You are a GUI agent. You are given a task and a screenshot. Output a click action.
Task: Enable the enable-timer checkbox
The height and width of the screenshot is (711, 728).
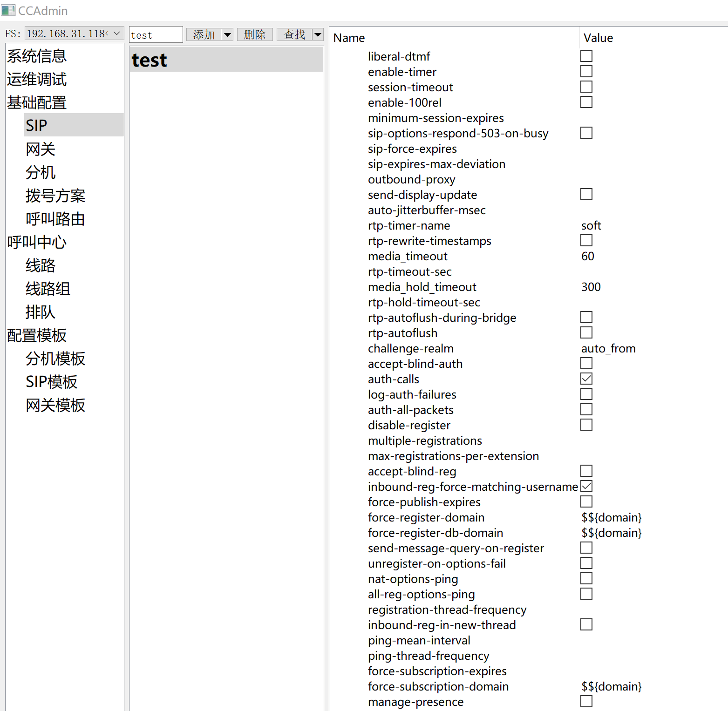(586, 71)
